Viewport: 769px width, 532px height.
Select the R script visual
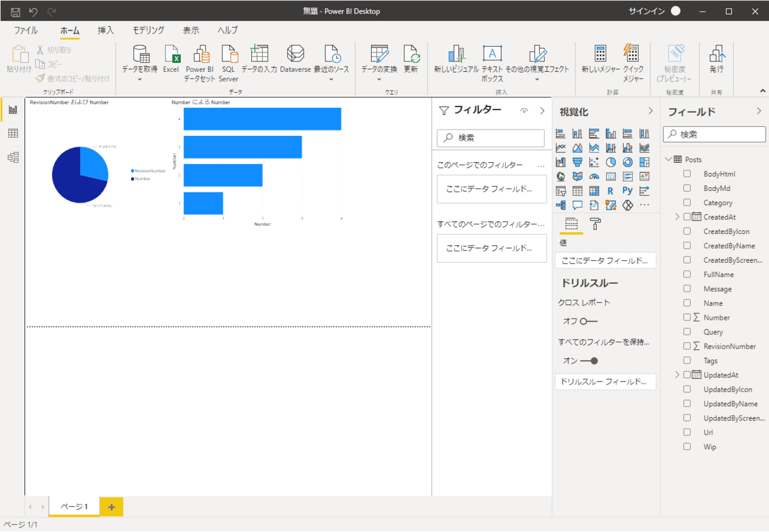pos(611,190)
